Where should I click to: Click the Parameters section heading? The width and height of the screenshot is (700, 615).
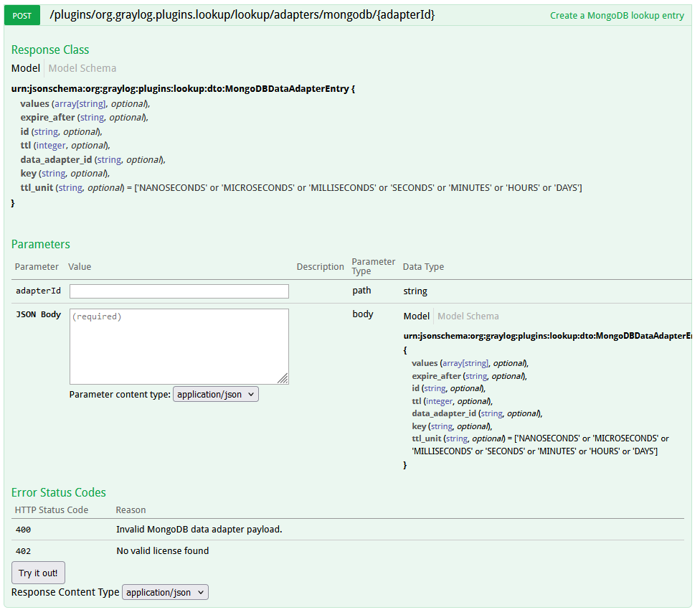tap(41, 244)
